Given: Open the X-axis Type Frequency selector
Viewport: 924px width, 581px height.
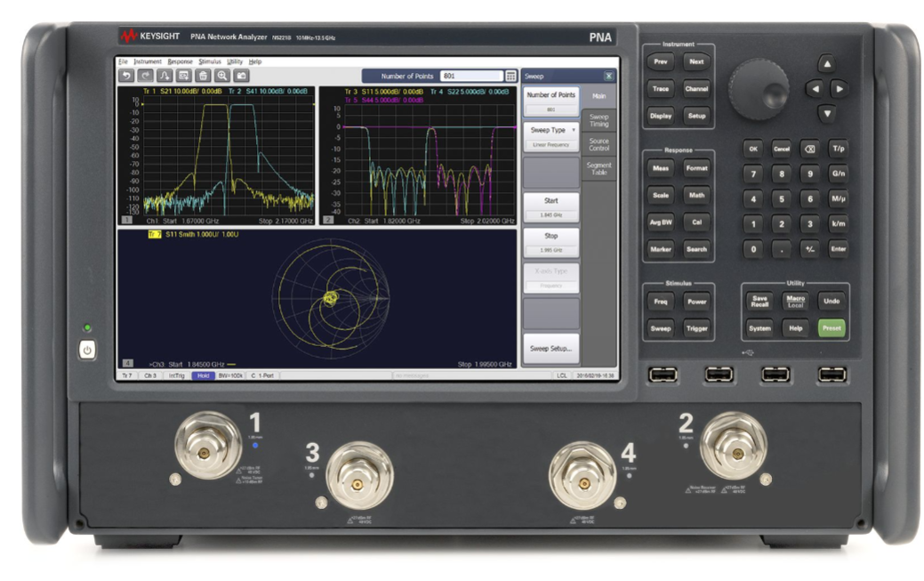Looking at the screenshot, I should pyautogui.click(x=550, y=278).
